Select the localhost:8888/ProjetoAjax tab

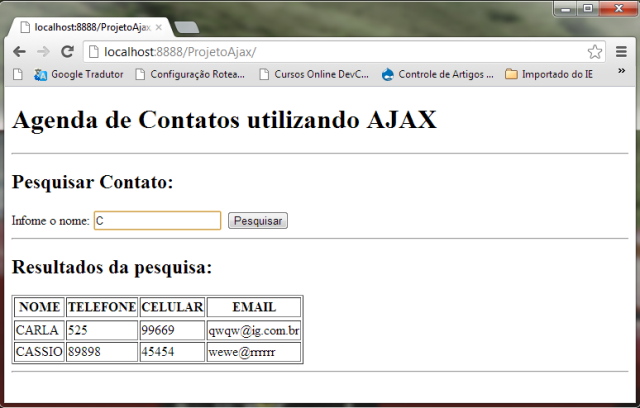pos(92,27)
